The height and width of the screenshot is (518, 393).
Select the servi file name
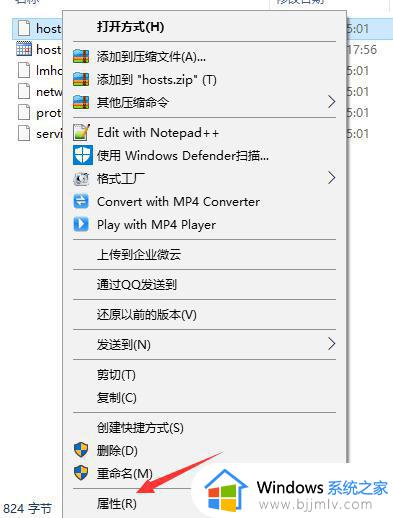click(x=49, y=134)
